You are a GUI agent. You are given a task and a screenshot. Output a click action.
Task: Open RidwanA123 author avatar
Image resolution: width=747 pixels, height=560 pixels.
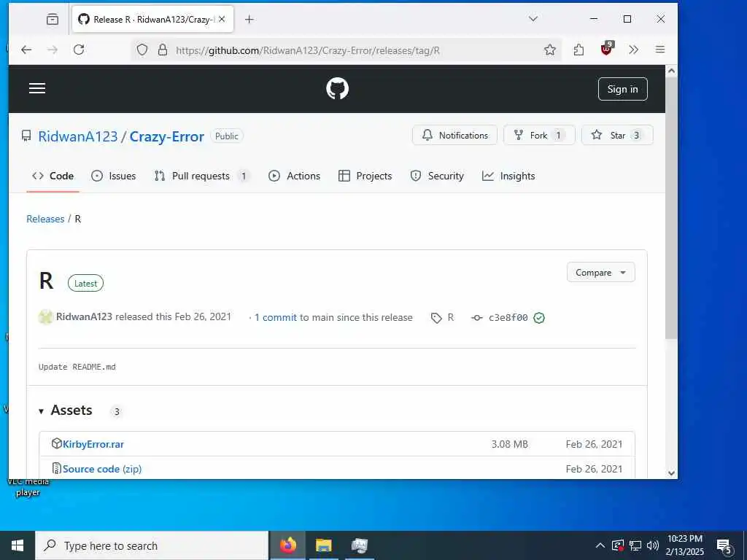[x=46, y=317]
